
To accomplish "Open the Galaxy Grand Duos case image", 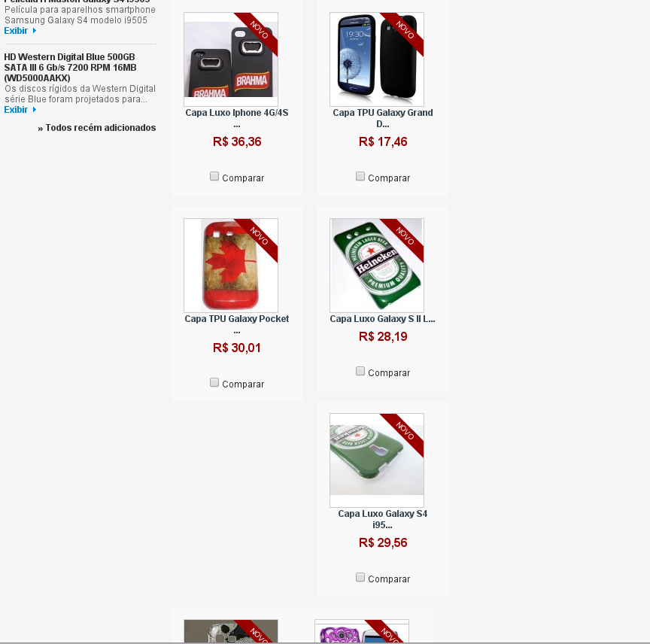I will click(377, 59).
